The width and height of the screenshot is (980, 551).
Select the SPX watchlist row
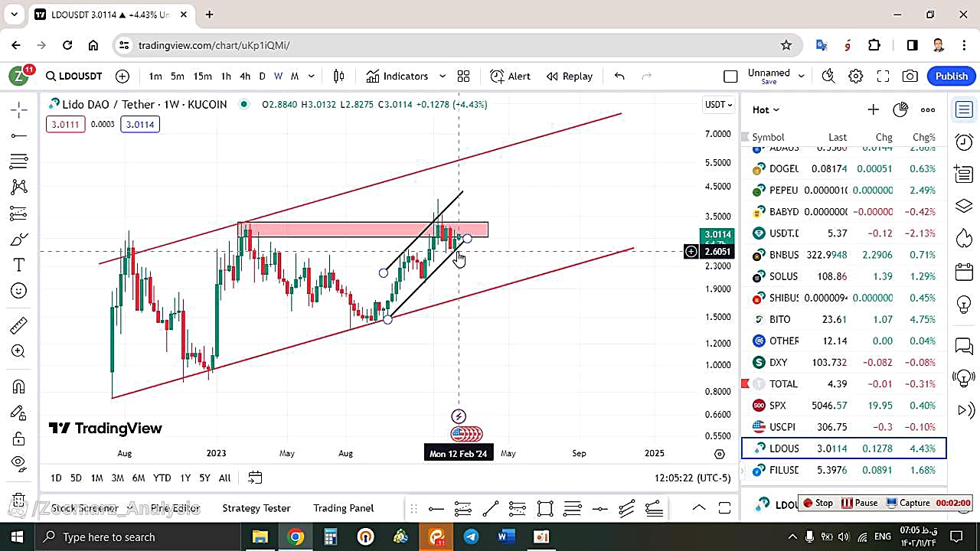[844, 405]
